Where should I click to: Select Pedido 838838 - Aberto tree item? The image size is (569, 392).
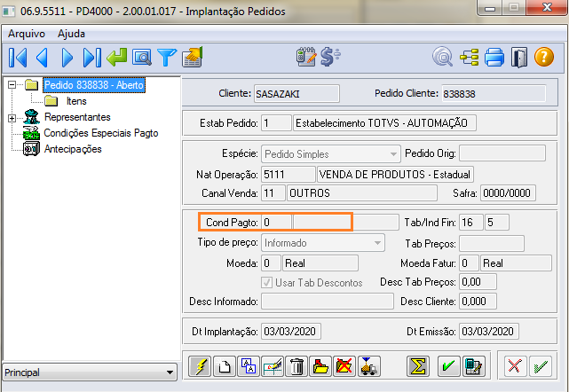[94, 85]
